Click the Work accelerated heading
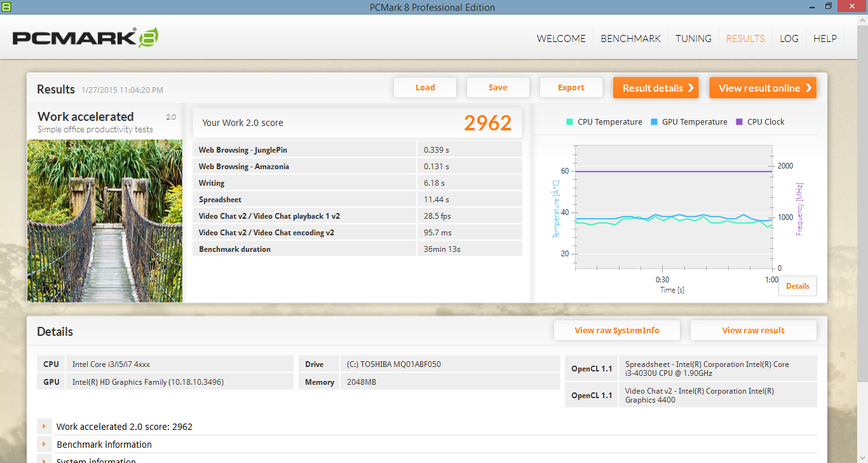This screenshot has width=868, height=463. [x=86, y=116]
